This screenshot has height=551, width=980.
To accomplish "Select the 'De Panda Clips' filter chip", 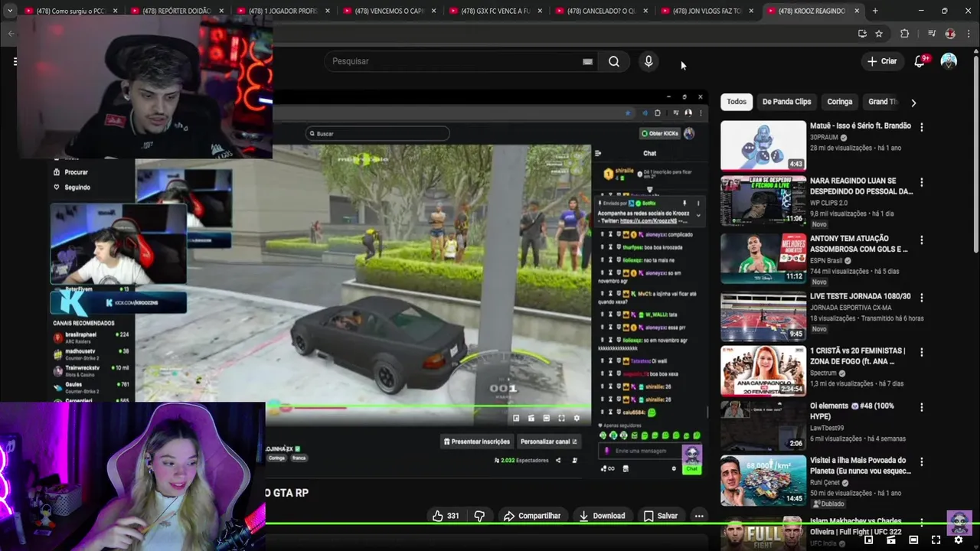I will click(786, 102).
